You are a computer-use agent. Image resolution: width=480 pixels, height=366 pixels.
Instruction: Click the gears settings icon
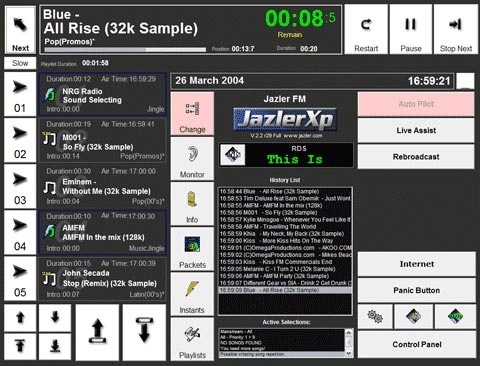tap(375, 316)
